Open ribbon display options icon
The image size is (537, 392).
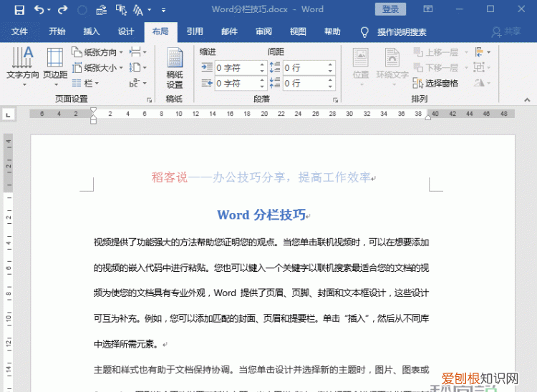(427, 9)
